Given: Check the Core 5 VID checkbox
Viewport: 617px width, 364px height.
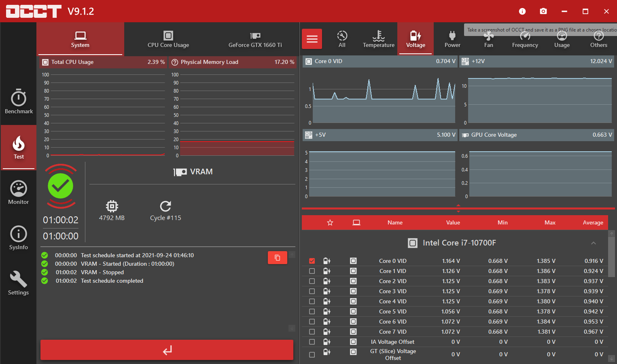Looking at the screenshot, I should (x=312, y=311).
